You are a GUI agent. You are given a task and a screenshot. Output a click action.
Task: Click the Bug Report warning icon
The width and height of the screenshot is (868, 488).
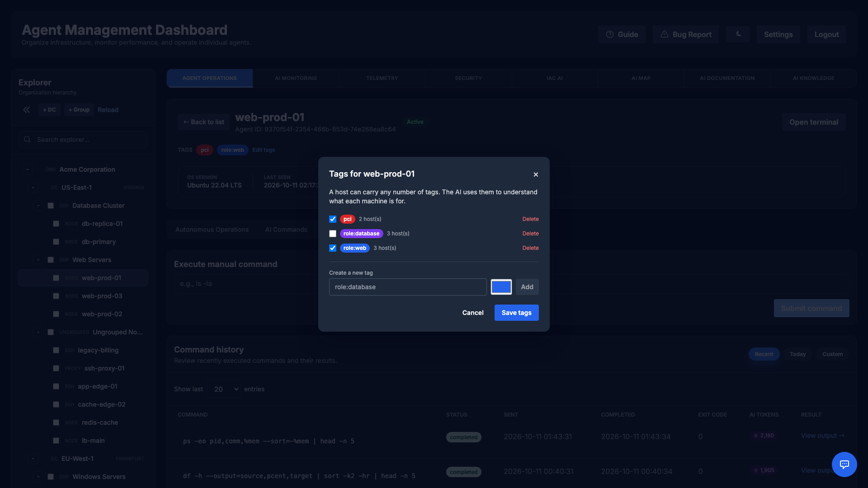click(x=664, y=34)
